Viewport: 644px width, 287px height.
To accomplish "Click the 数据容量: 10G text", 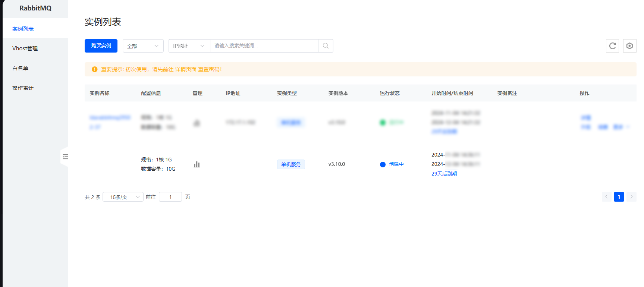I will [x=158, y=169].
